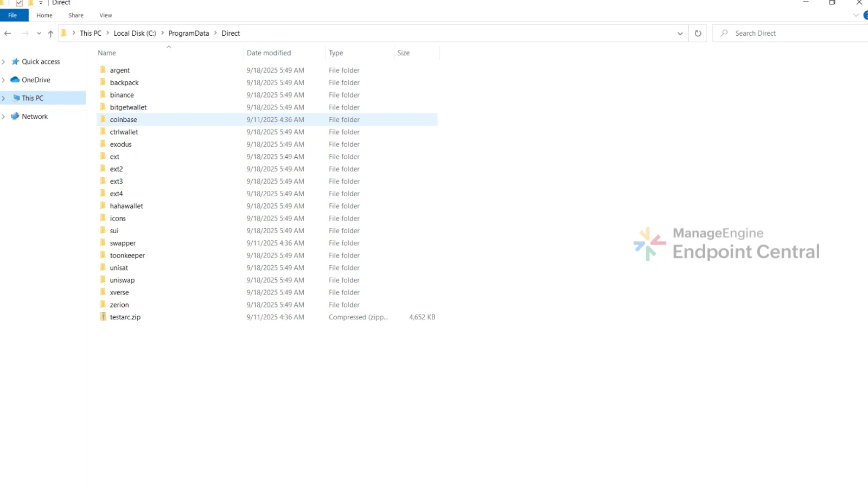
Task: Click ProgramData in the address breadcrumb
Action: tap(188, 34)
